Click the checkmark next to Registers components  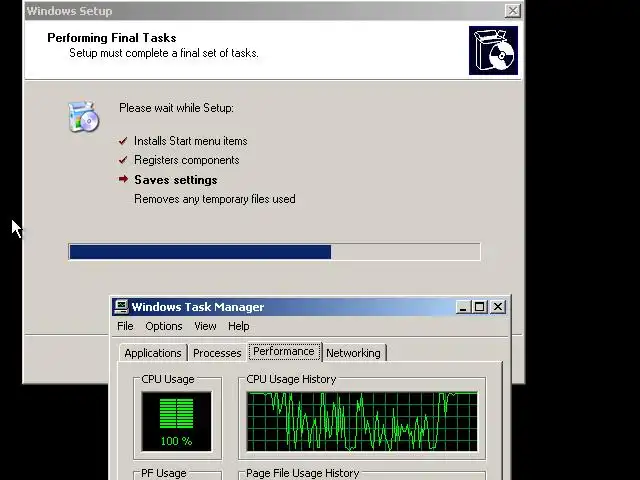tap(123, 160)
